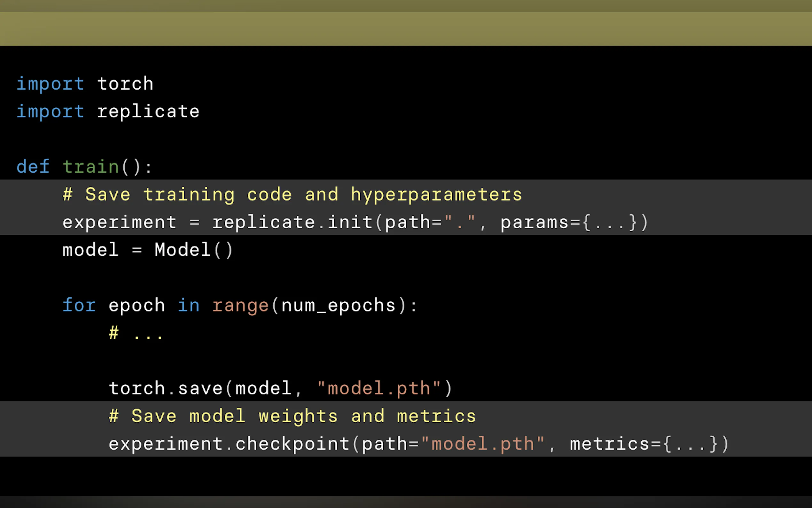
Task: Click the 'Save model weights and metrics' comment
Action: coord(292,416)
